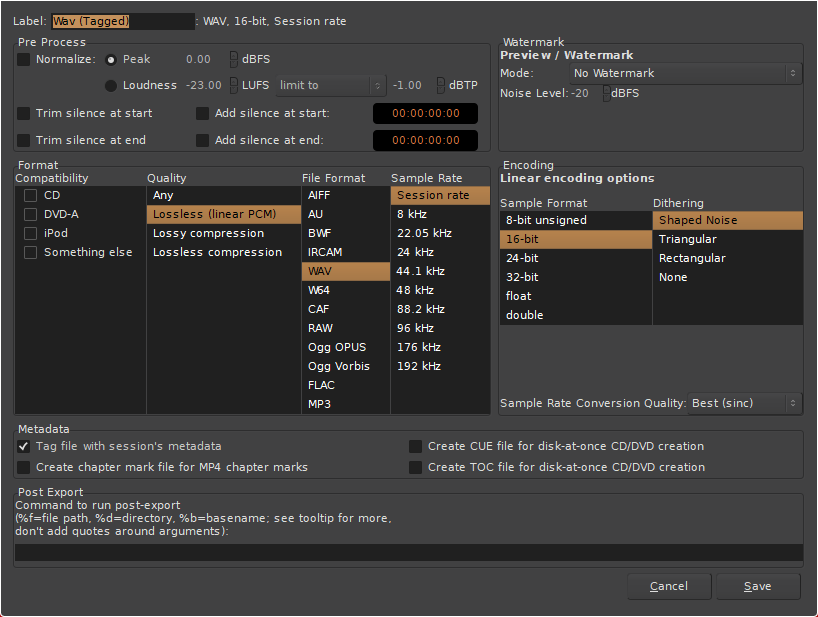Toggle iPod compatibility
This screenshot has width=818, height=617.
(x=29, y=233)
